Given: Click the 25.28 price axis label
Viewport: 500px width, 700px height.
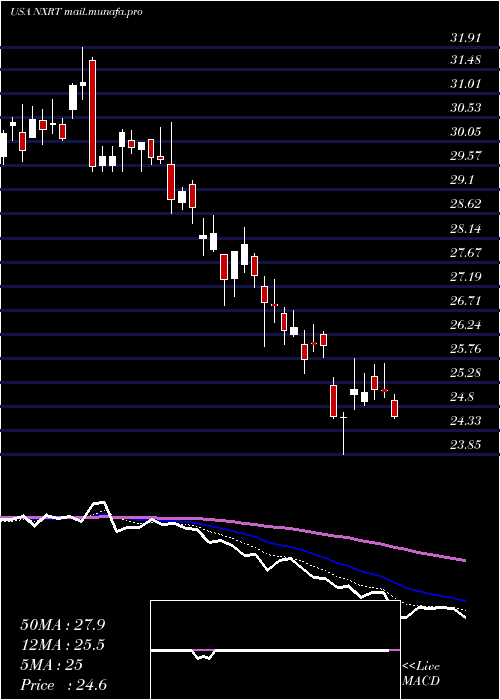Looking at the screenshot, I should tap(466, 373).
